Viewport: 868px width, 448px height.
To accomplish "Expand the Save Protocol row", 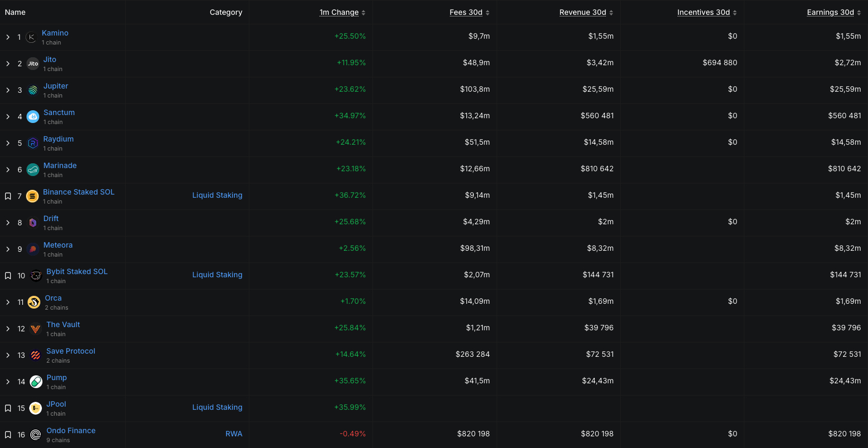I will pyautogui.click(x=8, y=355).
